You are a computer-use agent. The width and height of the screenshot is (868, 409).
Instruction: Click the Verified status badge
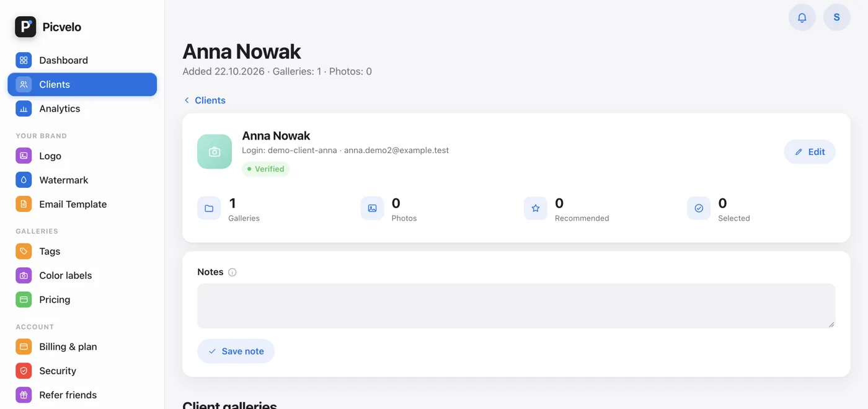265,169
